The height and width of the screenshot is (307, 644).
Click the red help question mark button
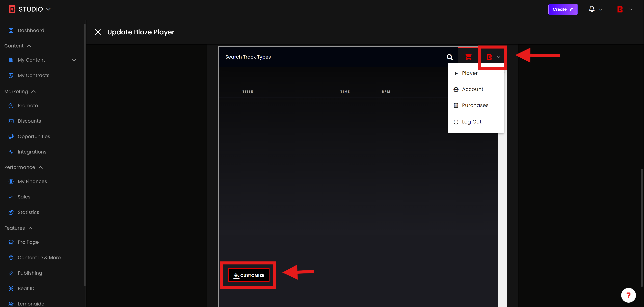(x=628, y=295)
